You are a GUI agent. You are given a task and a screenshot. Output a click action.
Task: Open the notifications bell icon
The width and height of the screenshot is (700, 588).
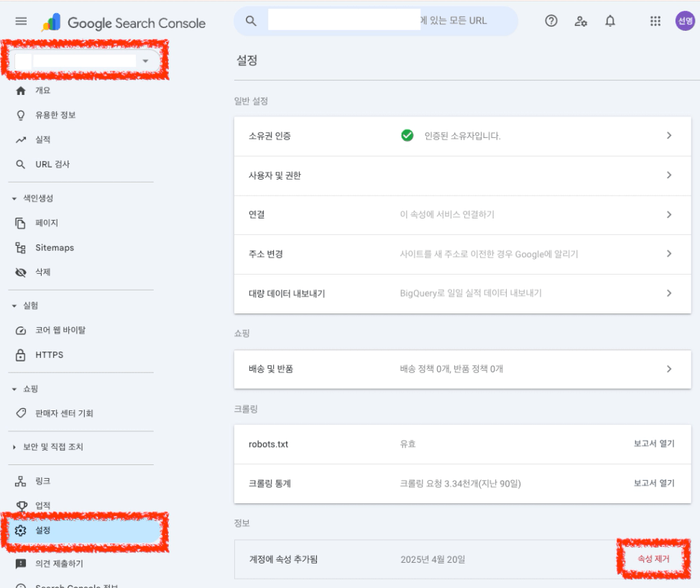click(x=610, y=21)
